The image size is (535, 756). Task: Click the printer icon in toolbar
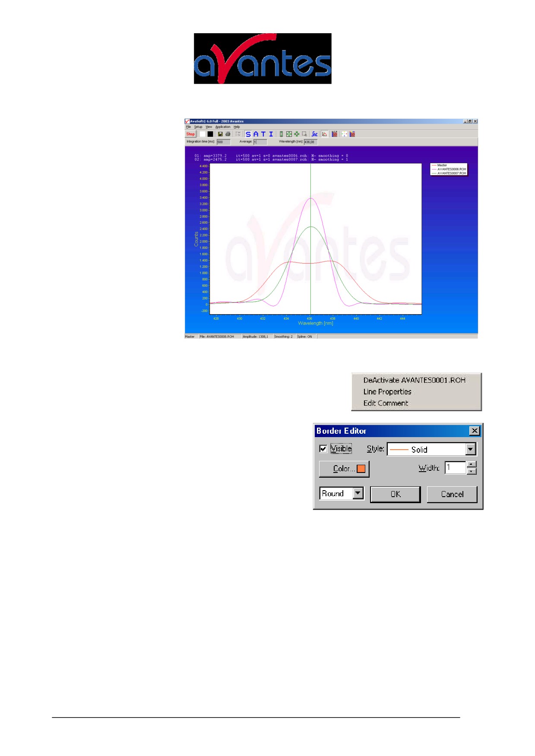pyautogui.click(x=228, y=134)
